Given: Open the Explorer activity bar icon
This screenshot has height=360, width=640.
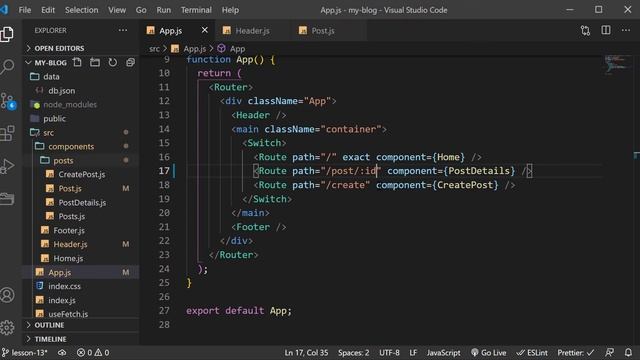Looking at the screenshot, I should (7, 34).
